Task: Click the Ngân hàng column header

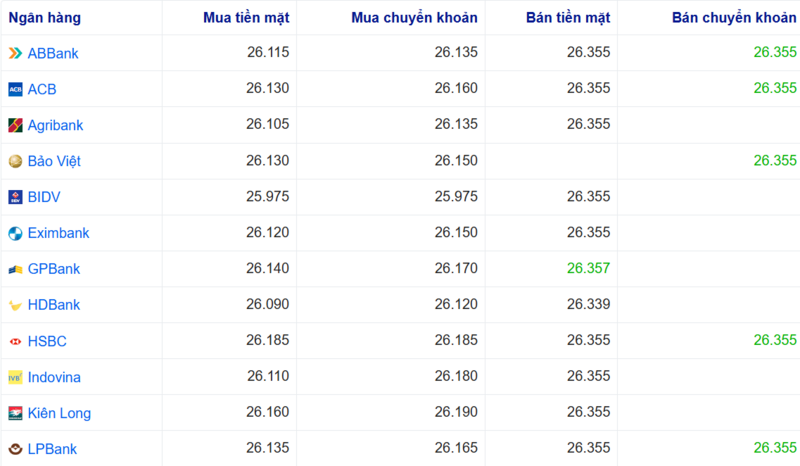Action: [x=45, y=17]
